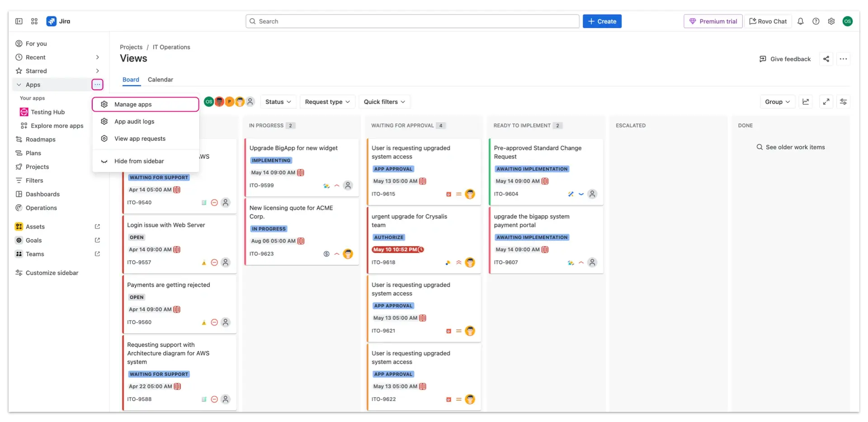This screenshot has width=868, height=422.
Task: Open the notifications bell
Action: click(800, 21)
